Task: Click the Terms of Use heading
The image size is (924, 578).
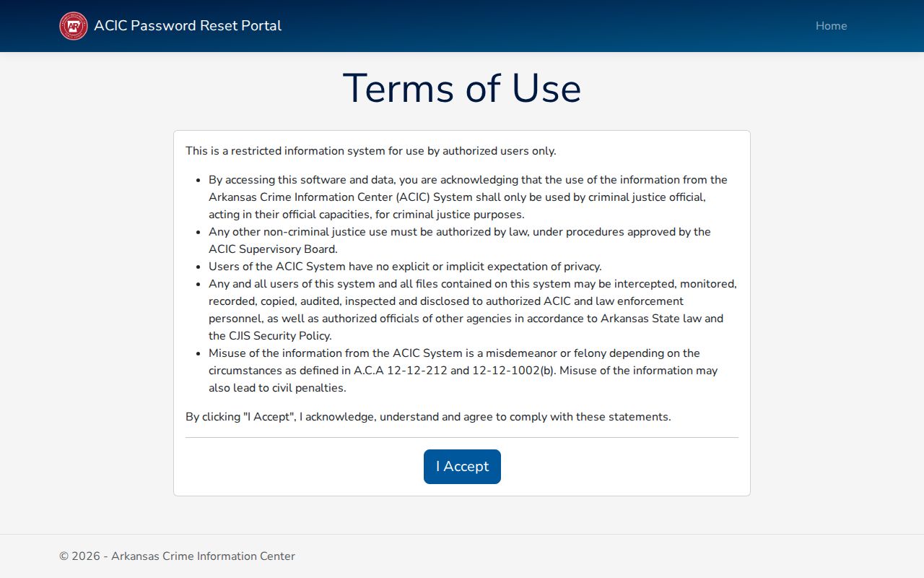Action: coord(462,88)
